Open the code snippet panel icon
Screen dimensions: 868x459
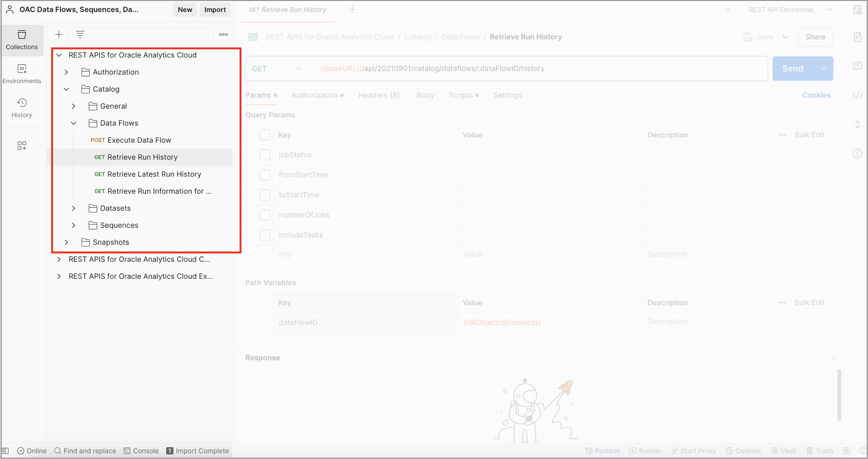point(857,95)
